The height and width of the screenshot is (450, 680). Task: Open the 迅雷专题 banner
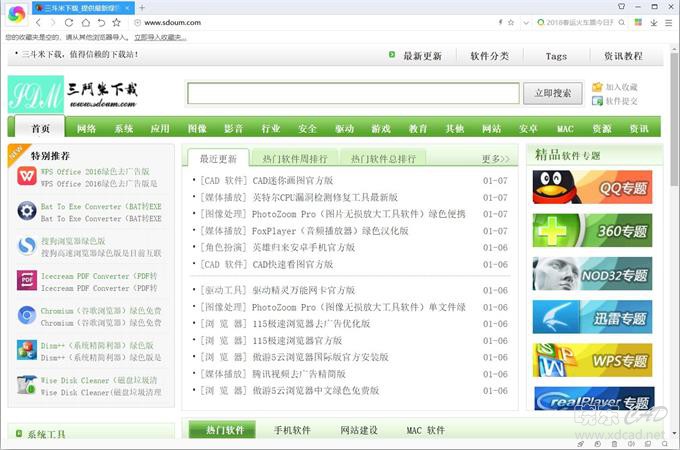point(592,317)
